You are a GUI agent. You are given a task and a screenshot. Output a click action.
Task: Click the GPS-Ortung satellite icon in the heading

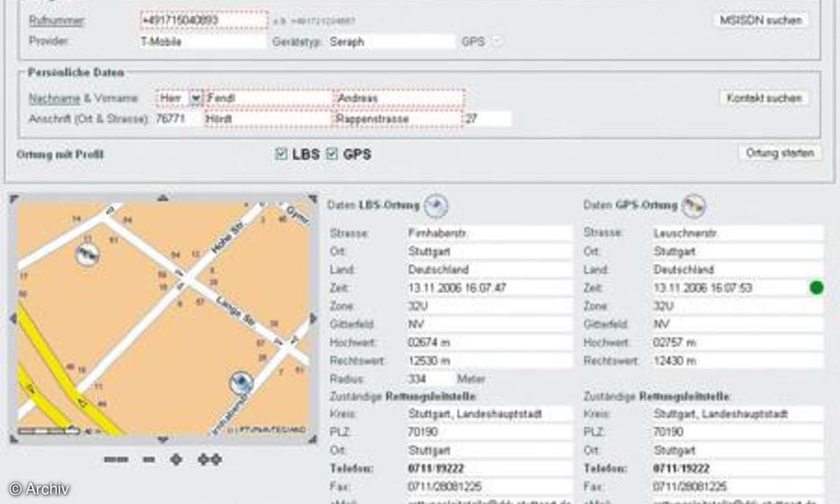point(694,205)
